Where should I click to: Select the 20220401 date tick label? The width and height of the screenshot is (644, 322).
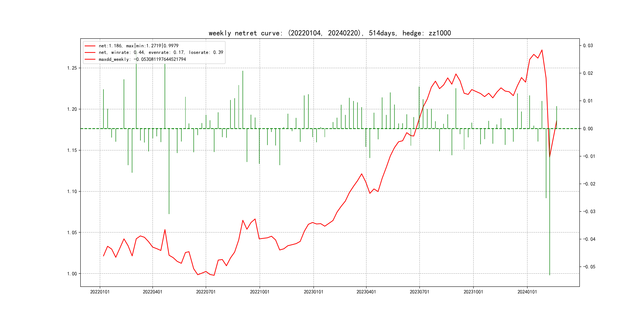pos(152,292)
